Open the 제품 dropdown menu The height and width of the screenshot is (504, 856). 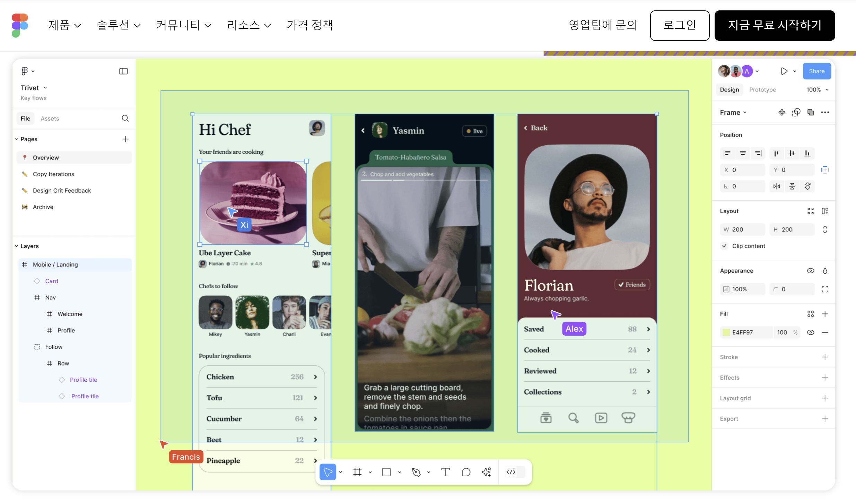pos(64,25)
